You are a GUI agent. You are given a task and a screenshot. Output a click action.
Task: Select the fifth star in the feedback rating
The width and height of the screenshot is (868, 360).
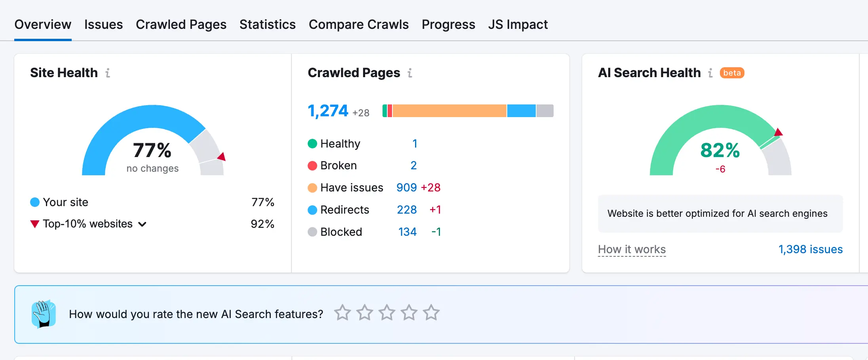[x=432, y=313]
